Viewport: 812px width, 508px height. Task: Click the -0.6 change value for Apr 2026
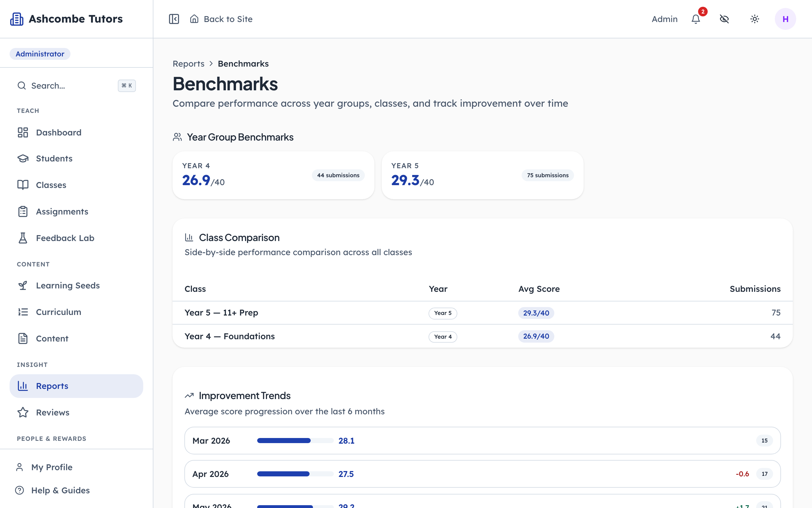(x=742, y=474)
